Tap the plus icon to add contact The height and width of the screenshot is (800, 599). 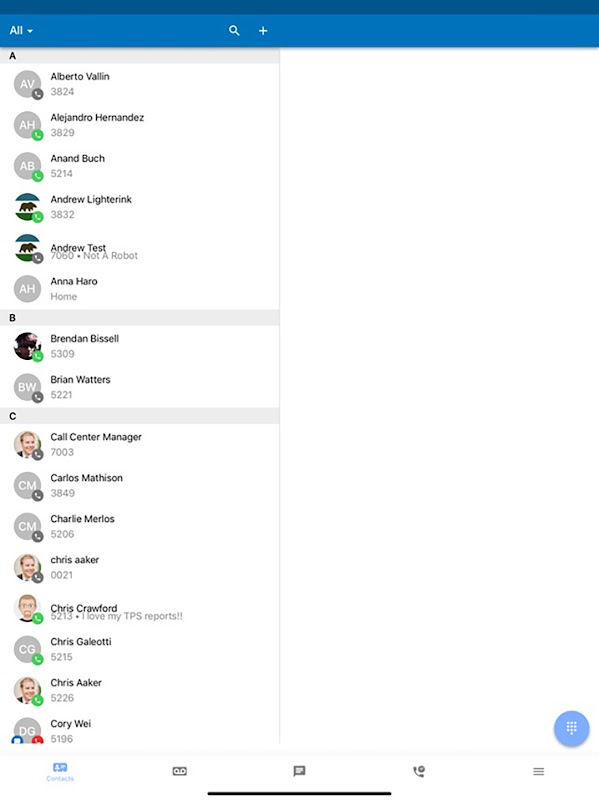tap(263, 31)
